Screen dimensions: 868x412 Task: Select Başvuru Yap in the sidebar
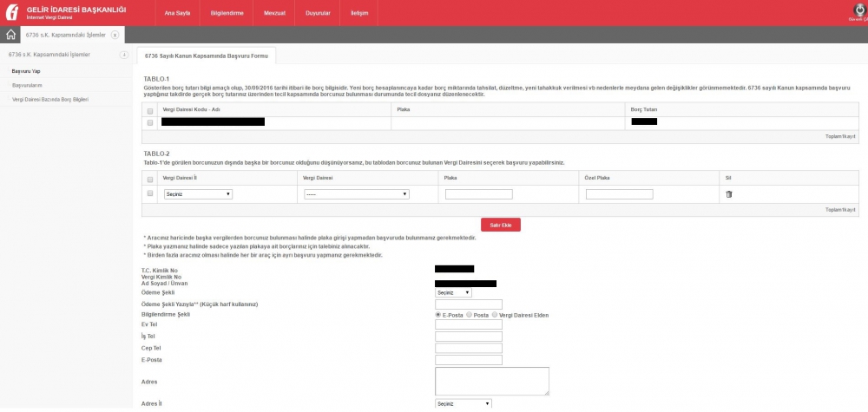(x=26, y=71)
